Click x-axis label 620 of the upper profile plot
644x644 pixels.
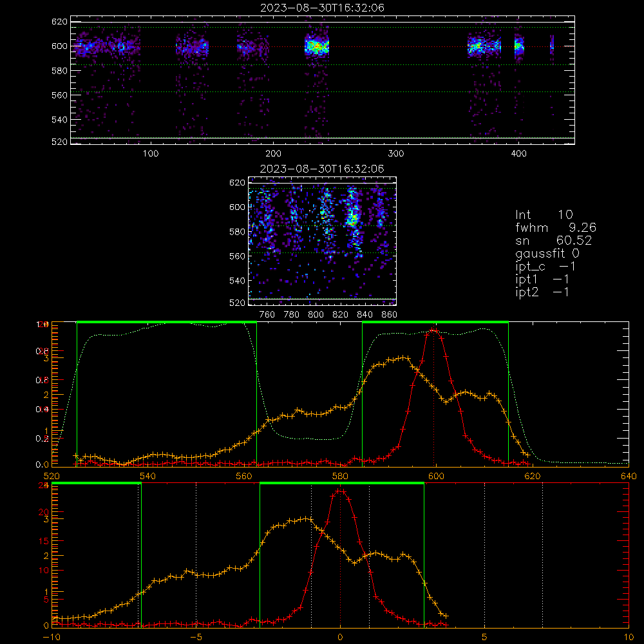tap(533, 476)
